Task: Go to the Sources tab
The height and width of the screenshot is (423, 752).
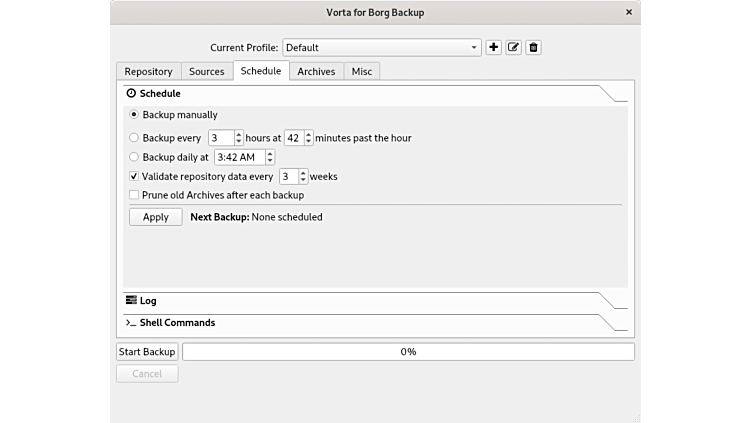Action: (x=207, y=71)
